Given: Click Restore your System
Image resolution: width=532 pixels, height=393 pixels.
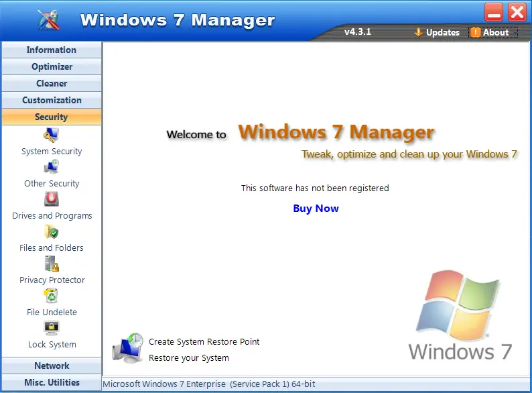Looking at the screenshot, I should [x=189, y=358].
